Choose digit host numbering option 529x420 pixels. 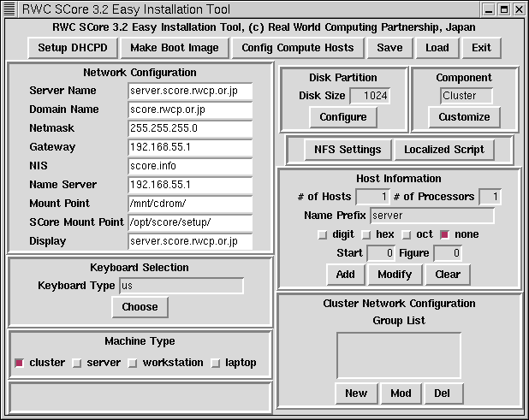coord(323,234)
